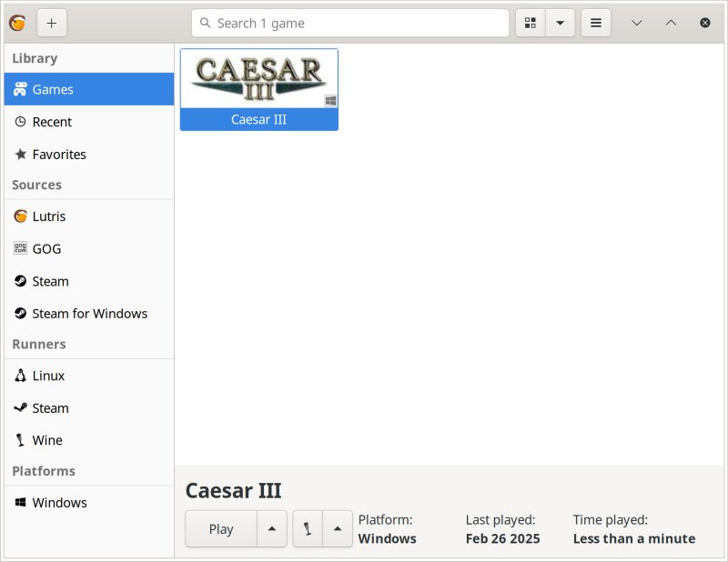The height and width of the screenshot is (562, 728).
Task: Click the search games field
Action: [349, 22]
